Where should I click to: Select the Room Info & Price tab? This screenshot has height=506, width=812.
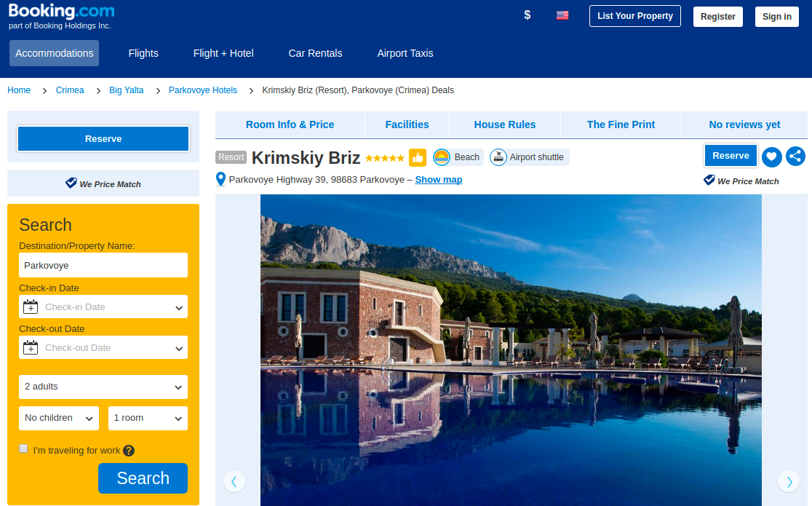coord(290,125)
